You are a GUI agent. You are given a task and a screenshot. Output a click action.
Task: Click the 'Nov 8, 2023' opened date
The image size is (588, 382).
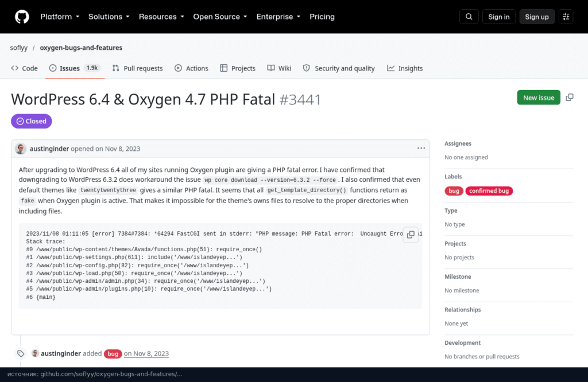click(123, 149)
